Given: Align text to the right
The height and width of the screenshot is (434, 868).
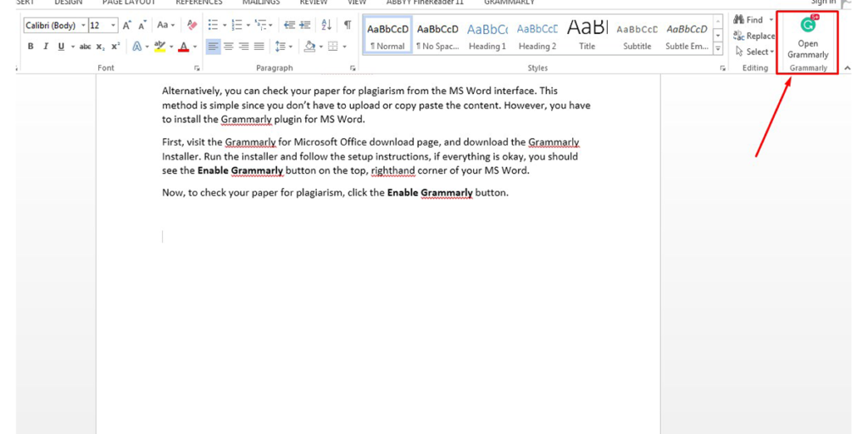Looking at the screenshot, I should click(x=243, y=47).
